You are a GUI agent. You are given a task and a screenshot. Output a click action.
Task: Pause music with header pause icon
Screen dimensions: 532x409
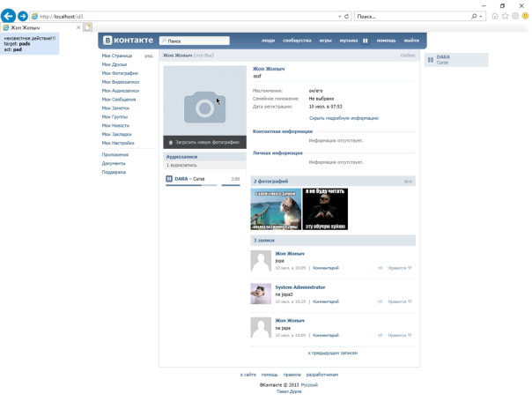click(365, 41)
